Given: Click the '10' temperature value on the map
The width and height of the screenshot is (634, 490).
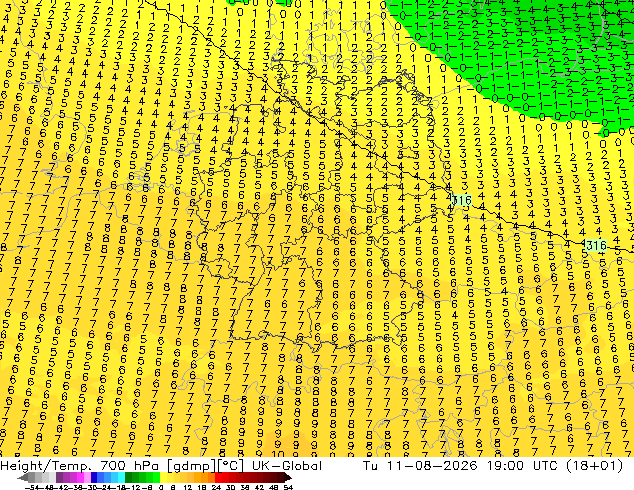Looking at the screenshot, I should tap(277, 454).
